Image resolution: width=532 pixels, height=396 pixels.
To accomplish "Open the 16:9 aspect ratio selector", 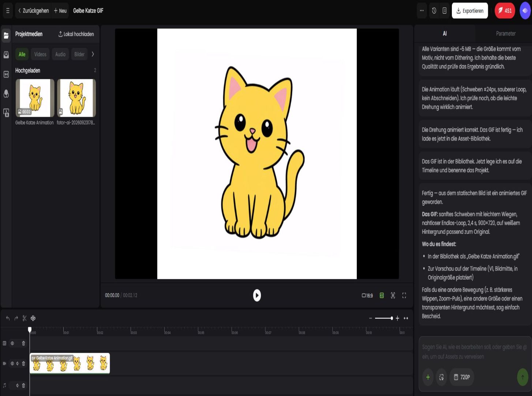I will tap(367, 295).
